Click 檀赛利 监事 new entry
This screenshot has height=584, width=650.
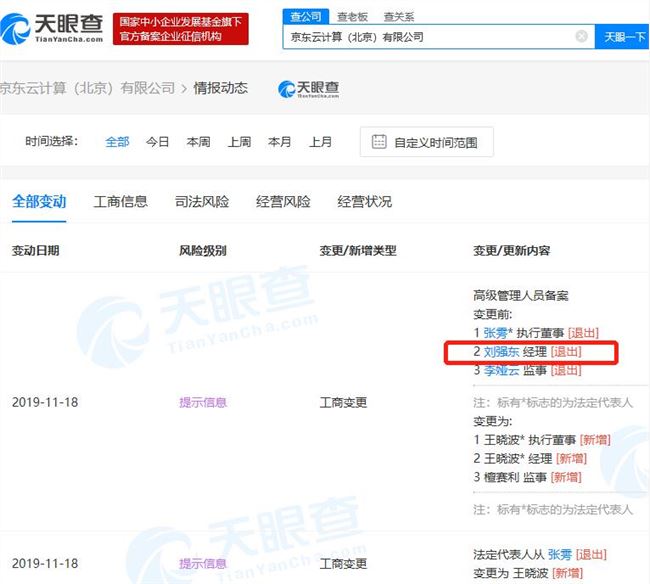[527, 477]
